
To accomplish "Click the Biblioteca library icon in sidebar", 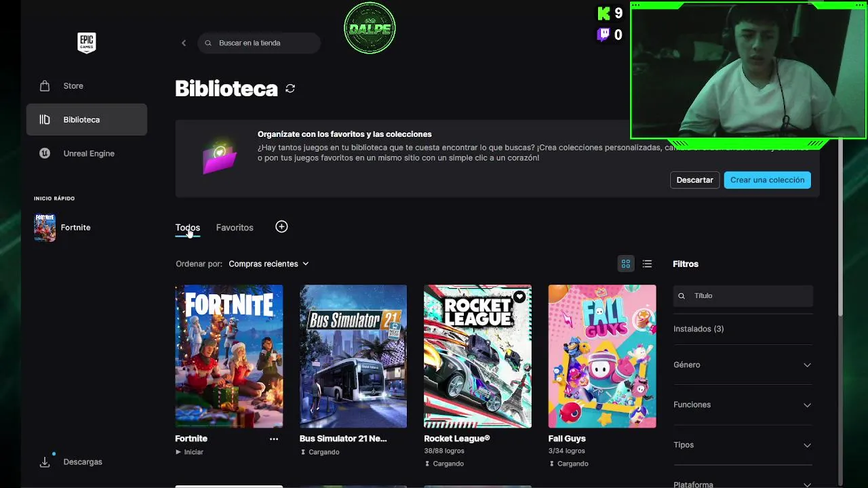I will pyautogui.click(x=45, y=119).
